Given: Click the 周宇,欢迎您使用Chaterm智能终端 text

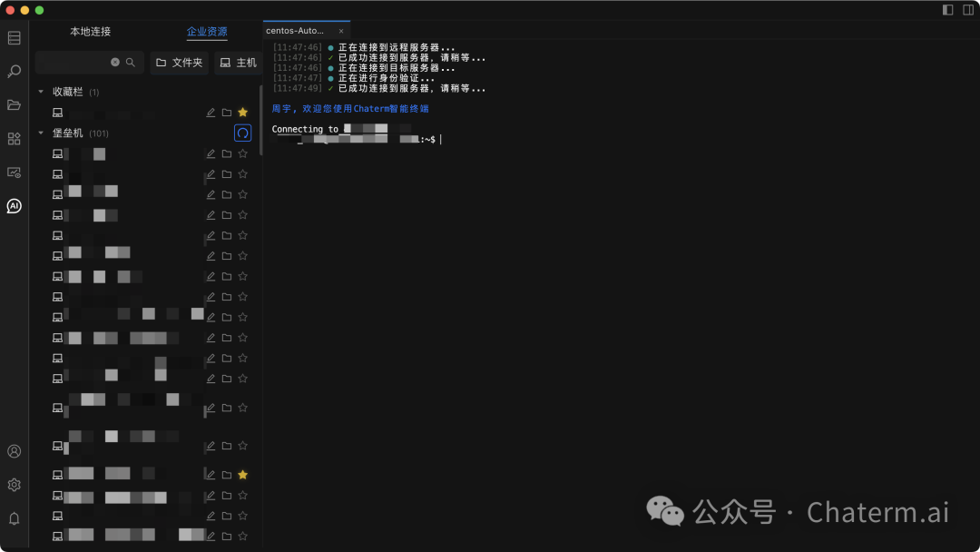Looking at the screenshot, I should [x=350, y=108].
